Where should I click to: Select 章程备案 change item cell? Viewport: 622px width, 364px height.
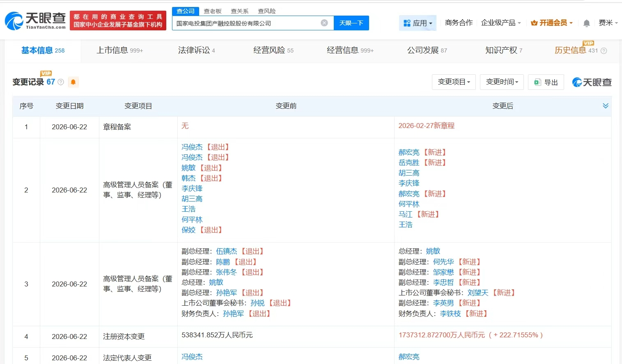117,127
